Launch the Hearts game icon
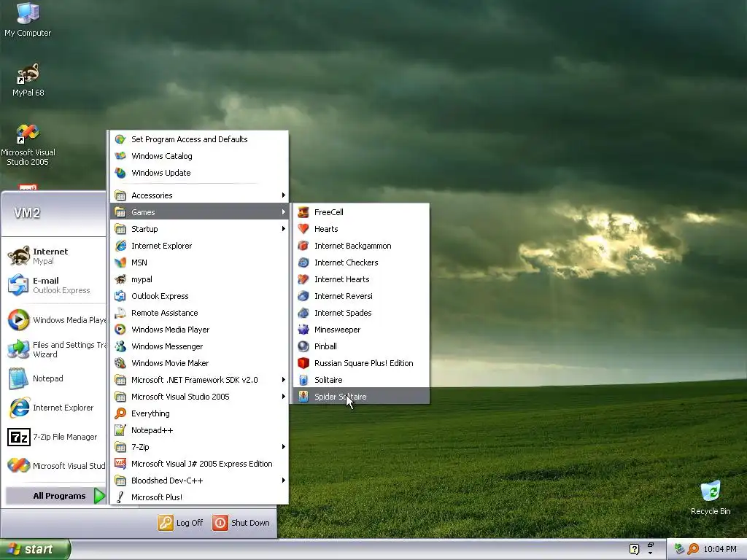747x560 pixels. click(x=303, y=229)
